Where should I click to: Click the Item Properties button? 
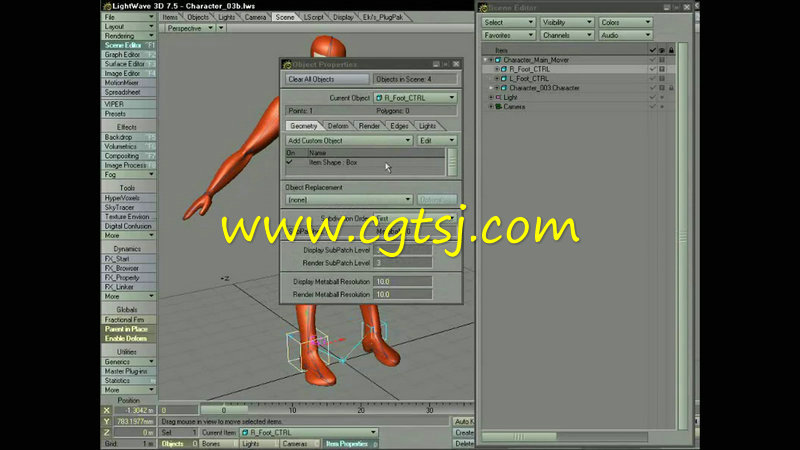pos(350,444)
